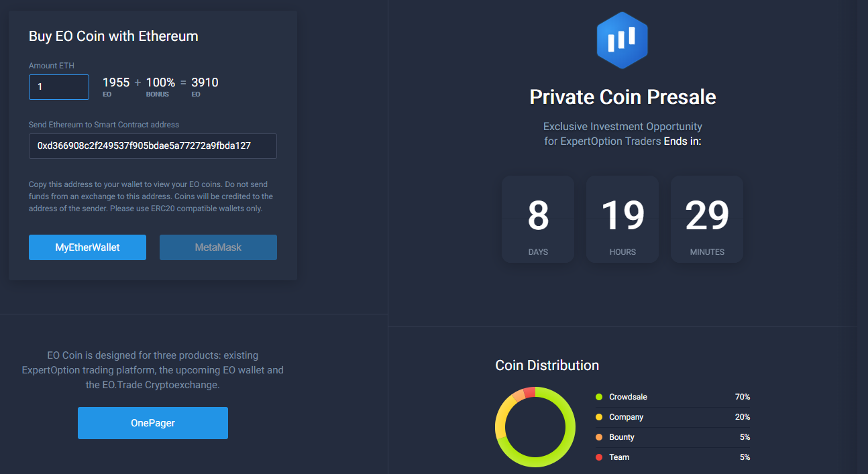Click the 'Private Coin Presale' heading
868x474 pixels.
click(x=622, y=97)
